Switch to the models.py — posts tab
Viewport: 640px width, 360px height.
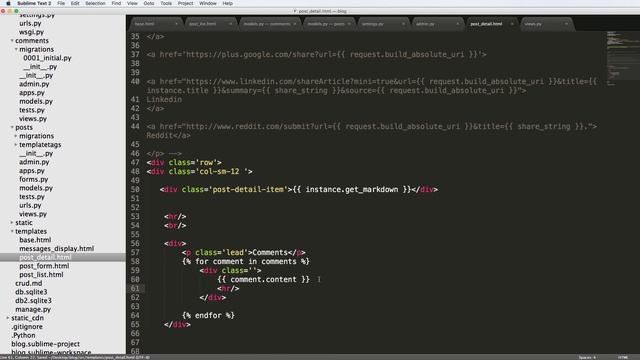(329, 24)
